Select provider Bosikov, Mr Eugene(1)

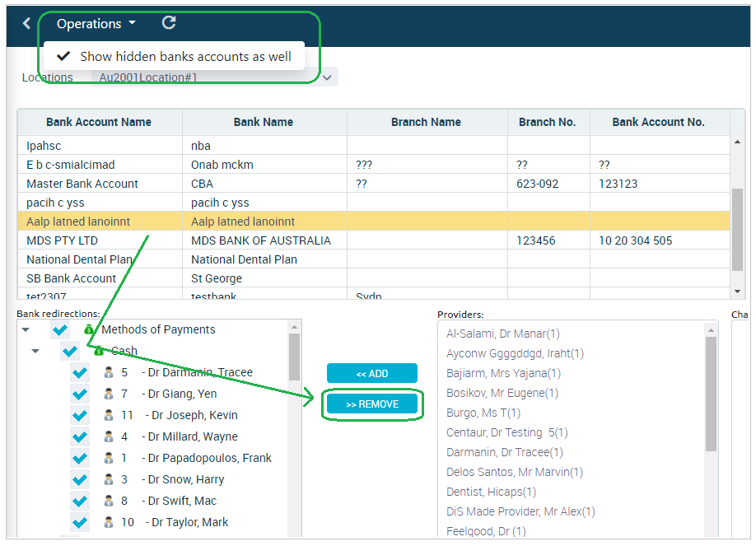click(502, 393)
